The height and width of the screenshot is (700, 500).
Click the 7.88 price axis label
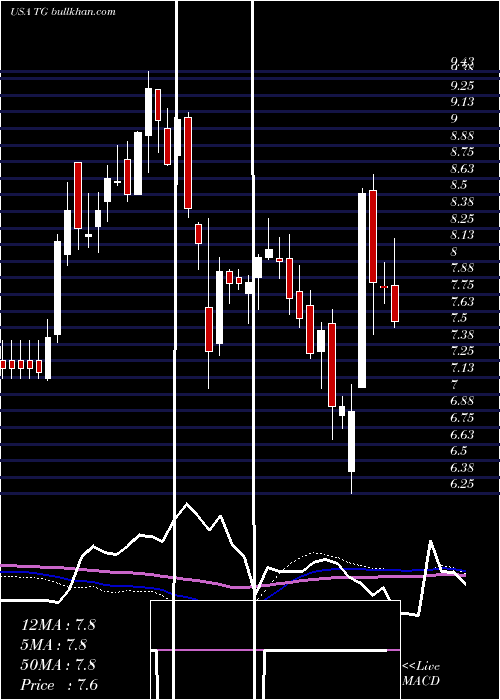(462, 268)
